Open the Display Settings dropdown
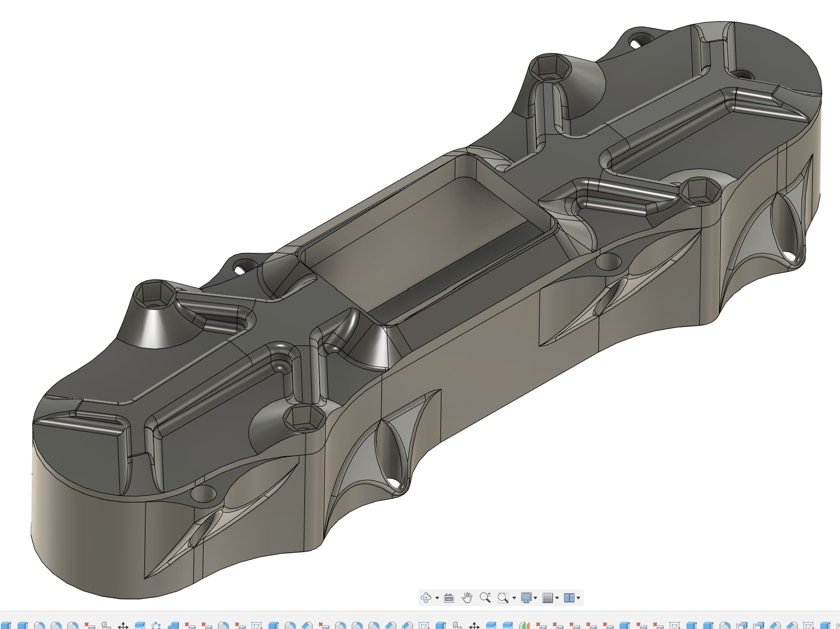Viewport: 840px width, 629px height. tap(537, 598)
